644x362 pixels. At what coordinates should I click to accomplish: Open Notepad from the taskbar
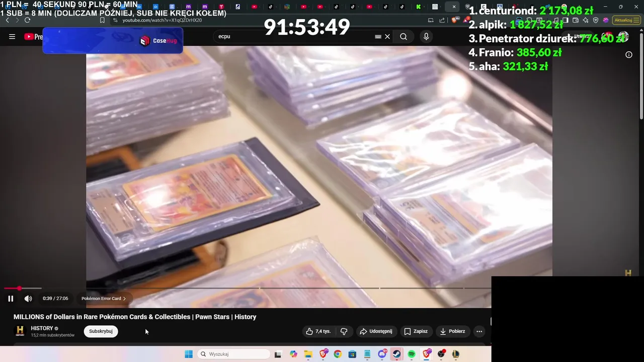click(367, 354)
